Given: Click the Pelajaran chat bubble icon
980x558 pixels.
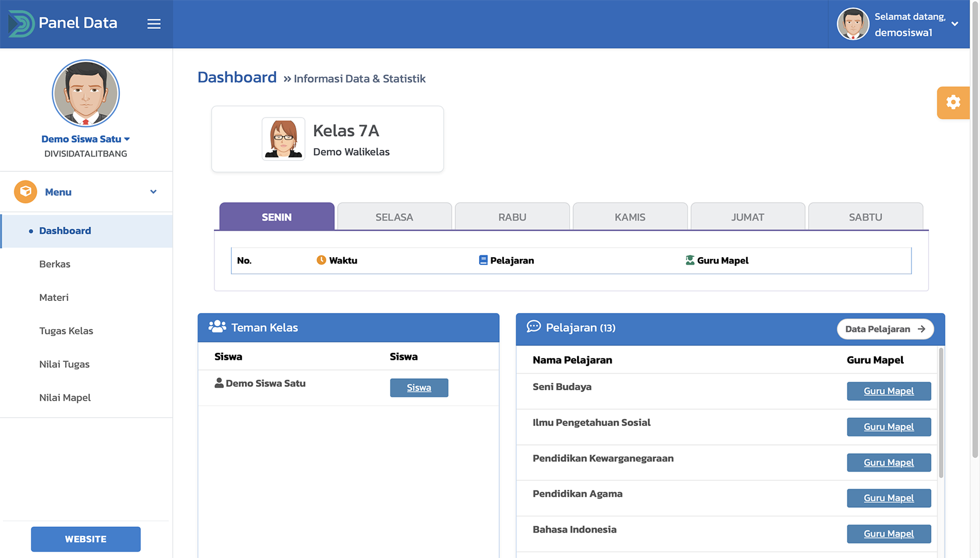Looking at the screenshot, I should pyautogui.click(x=534, y=327).
